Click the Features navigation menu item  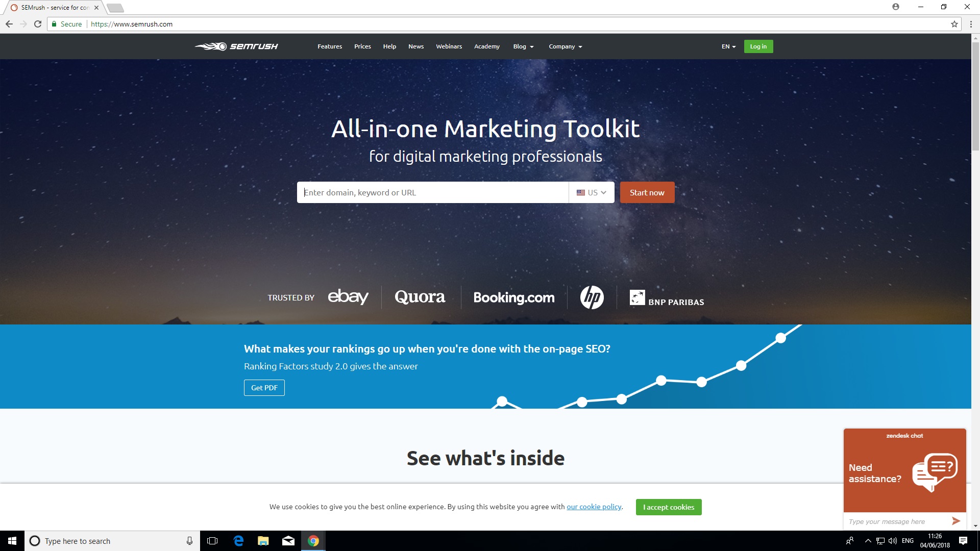[329, 46]
